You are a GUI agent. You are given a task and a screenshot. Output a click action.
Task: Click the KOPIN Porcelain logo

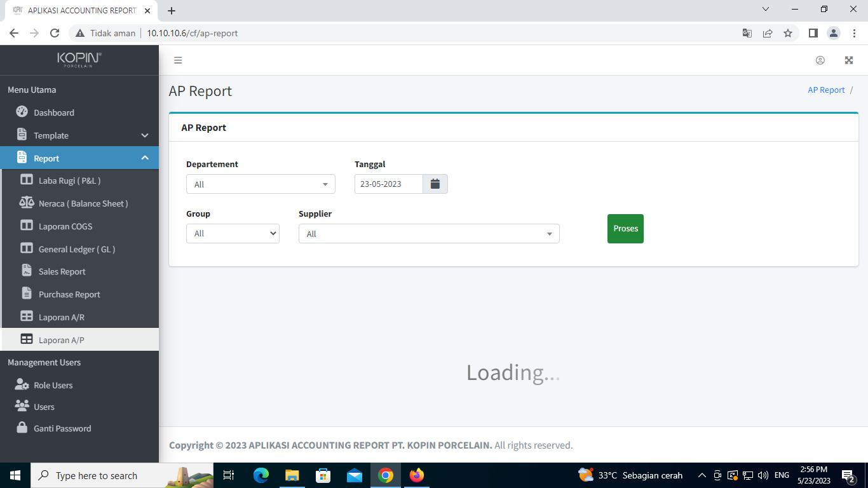click(79, 60)
